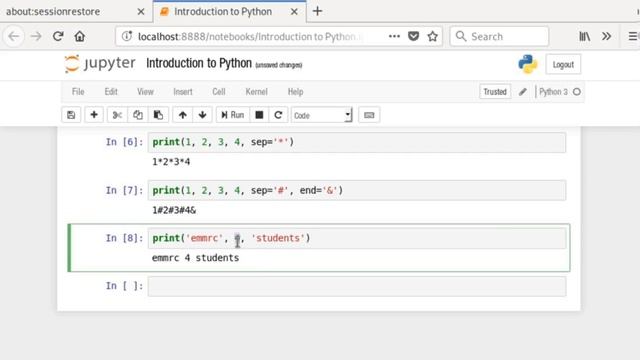
Task: Restart the kernel with circular arrow
Action: click(x=278, y=115)
